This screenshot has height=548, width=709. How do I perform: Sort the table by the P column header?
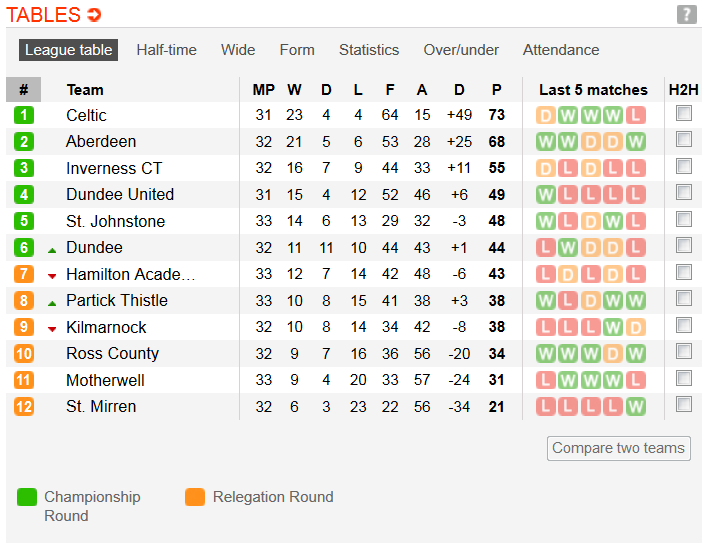click(496, 90)
